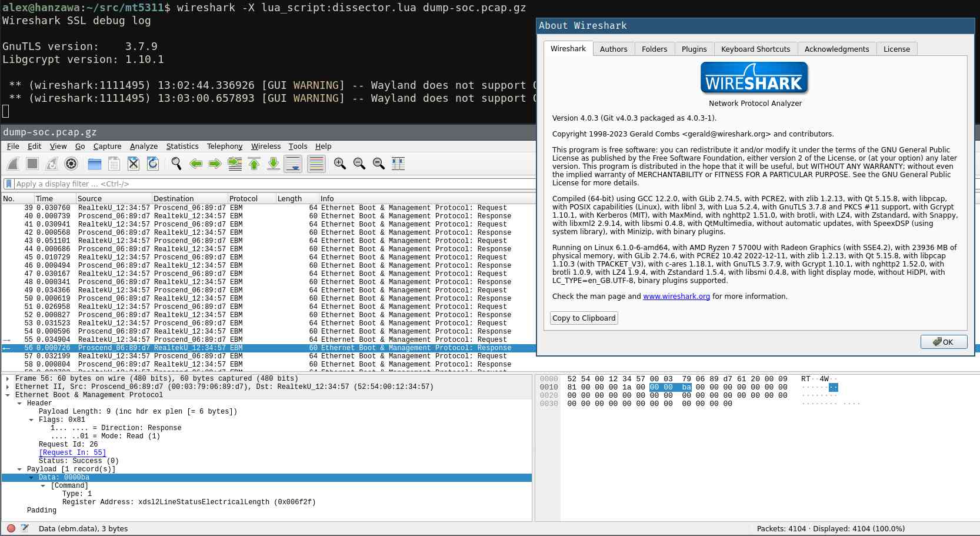980x536 pixels.
Task: Click the red expert info circle in status bar
Action: coord(11,528)
